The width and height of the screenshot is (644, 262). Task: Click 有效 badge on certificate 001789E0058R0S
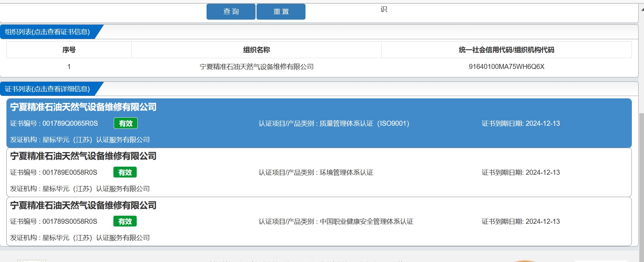pyautogui.click(x=125, y=172)
